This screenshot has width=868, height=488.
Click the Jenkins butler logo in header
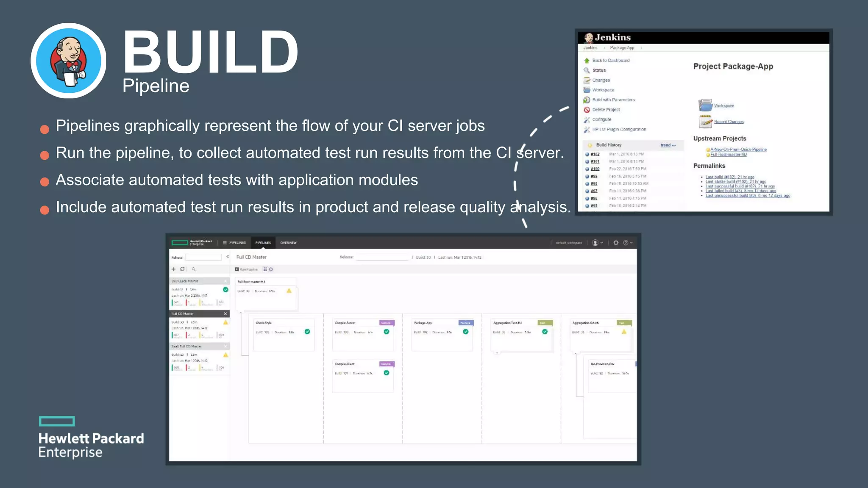point(589,38)
